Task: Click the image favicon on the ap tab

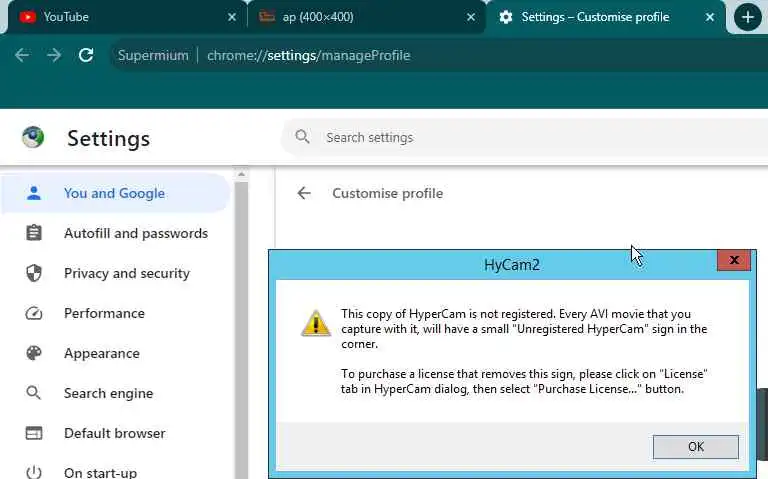Action: 266,17
